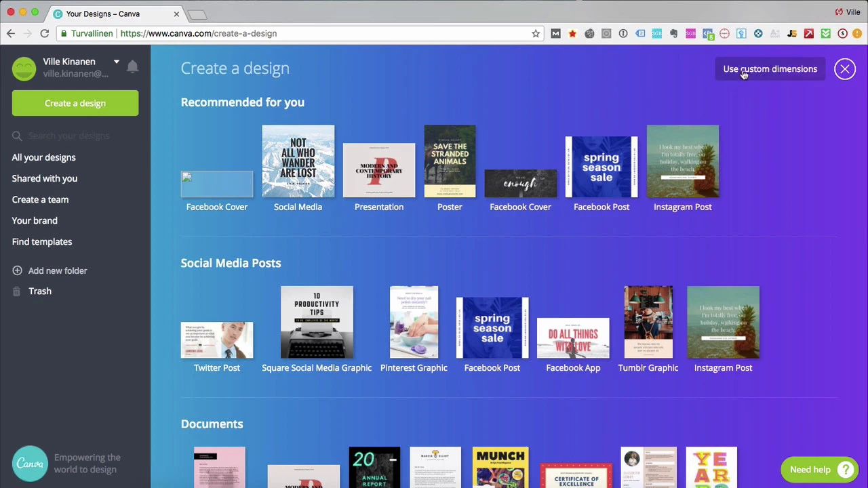
Task: Select the Tumblr Graphic thumbnail
Action: (x=648, y=322)
